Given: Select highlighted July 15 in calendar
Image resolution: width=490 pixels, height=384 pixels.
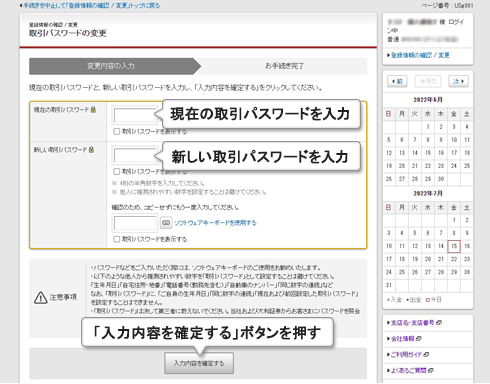Looking at the screenshot, I should click(x=454, y=246).
